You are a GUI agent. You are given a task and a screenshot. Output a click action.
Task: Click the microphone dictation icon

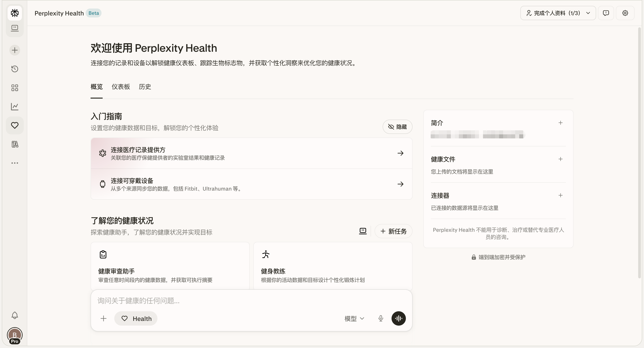(x=381, y=318)
